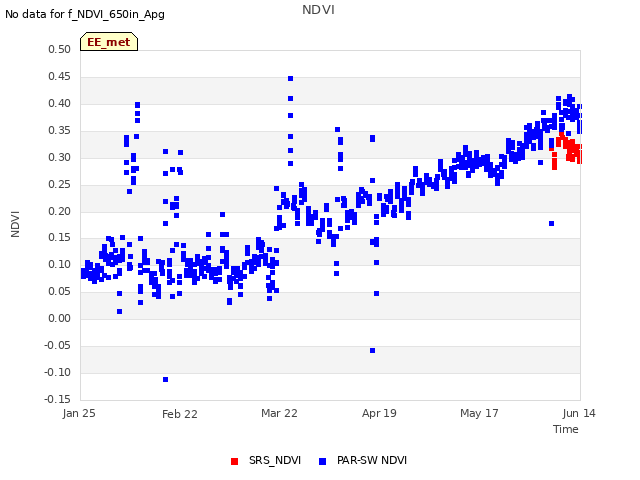Click the 0.50 y-axis tick label

(60, 49)
